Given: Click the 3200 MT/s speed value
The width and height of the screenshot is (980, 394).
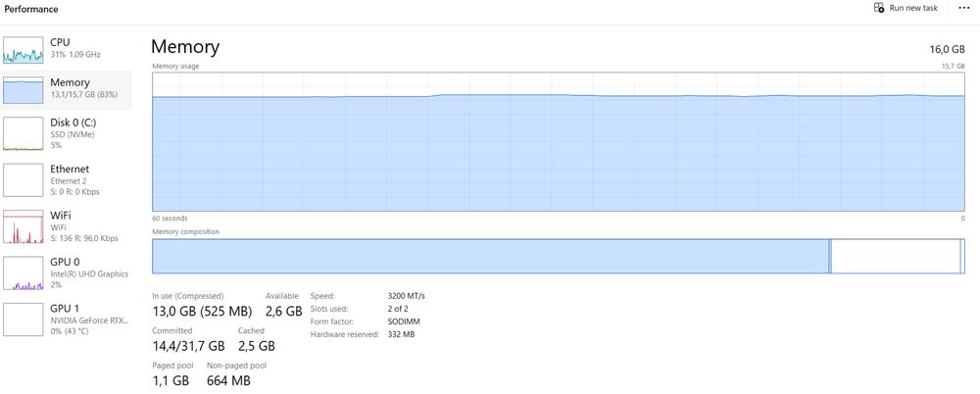Looking at the screenshot, I should pyautogui.click(x=407, y=296).
